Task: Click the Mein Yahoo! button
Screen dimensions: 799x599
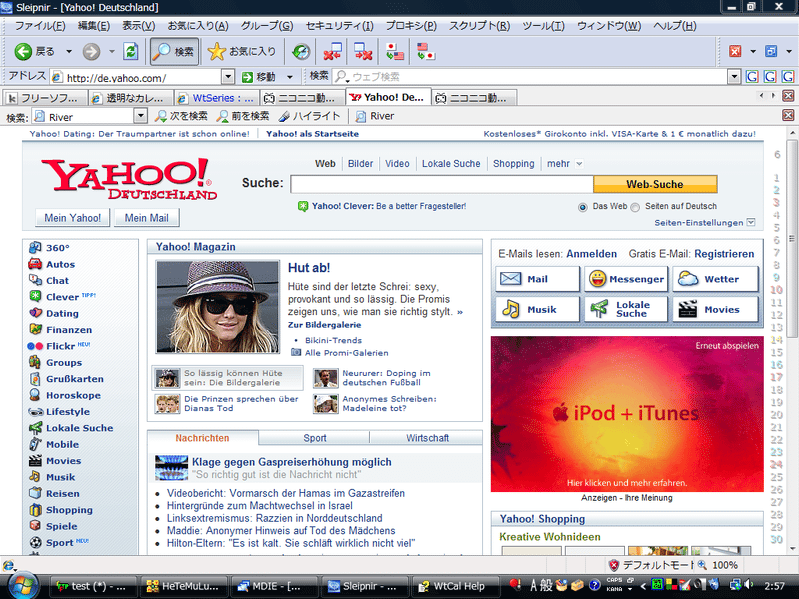Action: tap(72, 218)
